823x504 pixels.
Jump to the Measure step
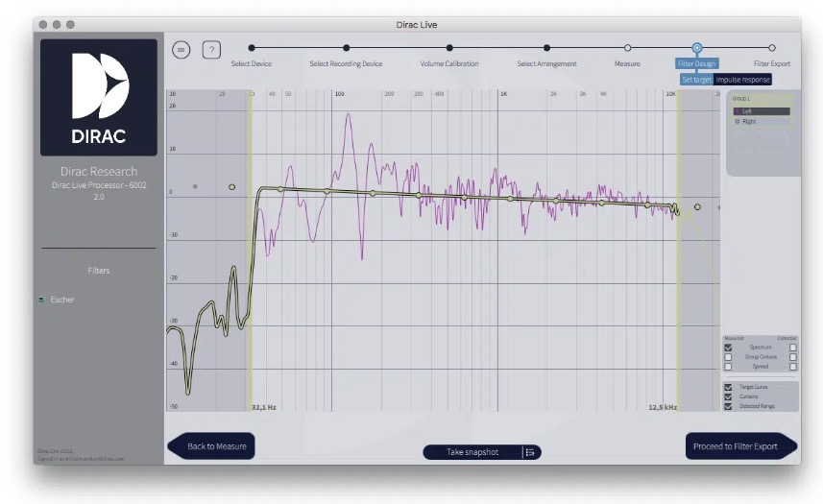point(627,63)
